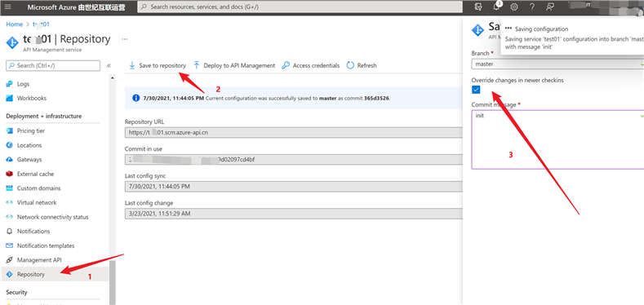Open the notifications bell icon

click(x=496, y=7)
